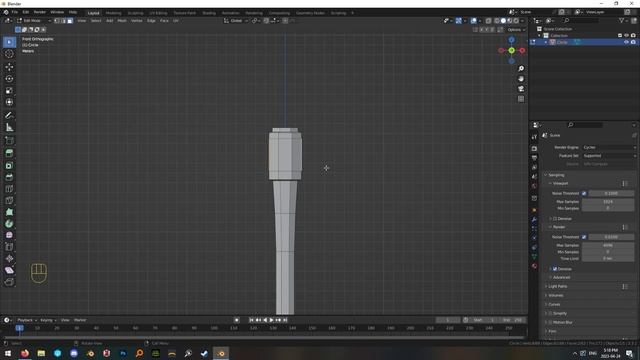Select the Smooth tool
This screenshot has height=360, width=640.
9,235
